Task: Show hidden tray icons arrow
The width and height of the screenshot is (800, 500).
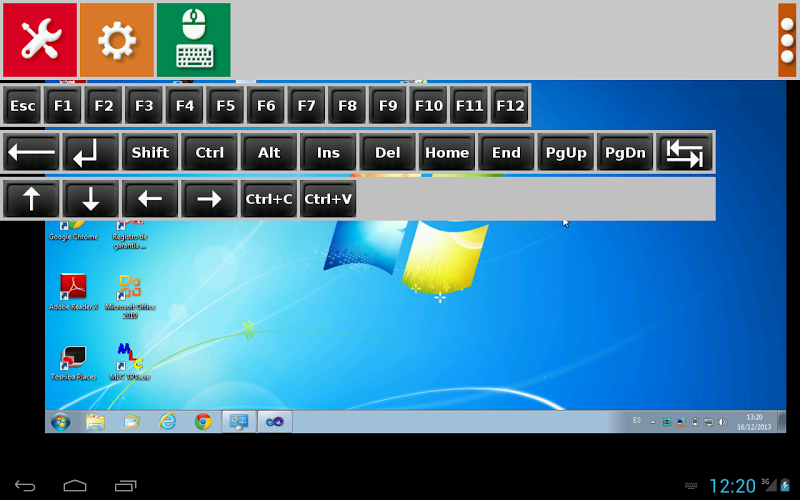Action: [653, 422]
